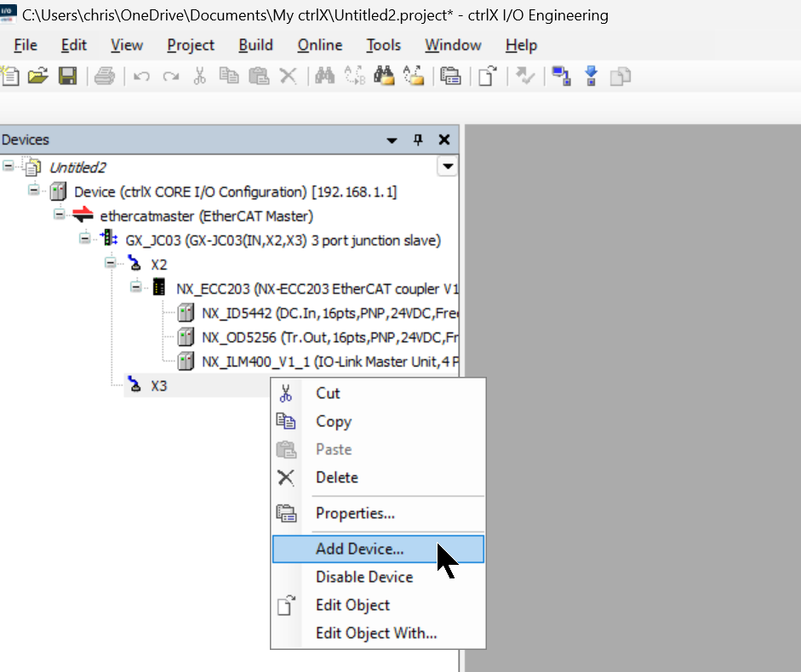Click the Download arrow icon in the toolbar
The height and width of the screenshot is (672, 801).
click(591, 76)
